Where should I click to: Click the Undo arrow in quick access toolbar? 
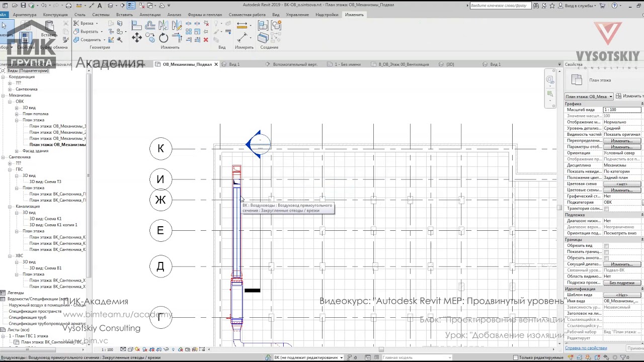click(44, 6)
